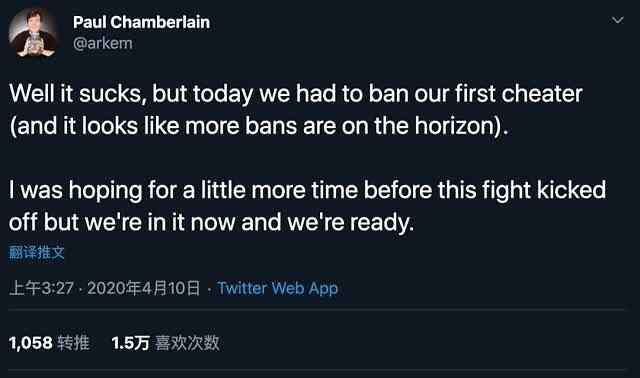Click the line starting '(and it looks like'
Image resolution: width=640 pixels, height=378 pixels.
pos(259,126)
